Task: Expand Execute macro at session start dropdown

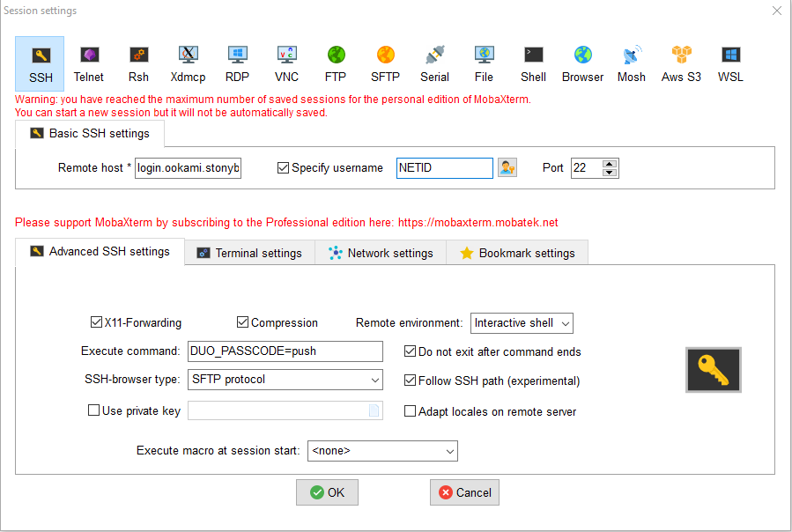Action: 382,451
